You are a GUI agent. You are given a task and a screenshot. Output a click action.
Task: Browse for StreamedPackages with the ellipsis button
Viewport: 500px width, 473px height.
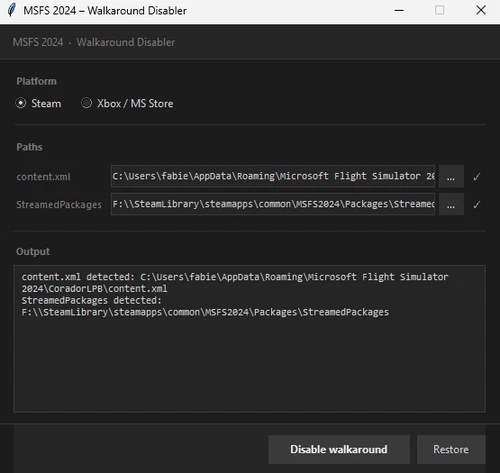451,204
